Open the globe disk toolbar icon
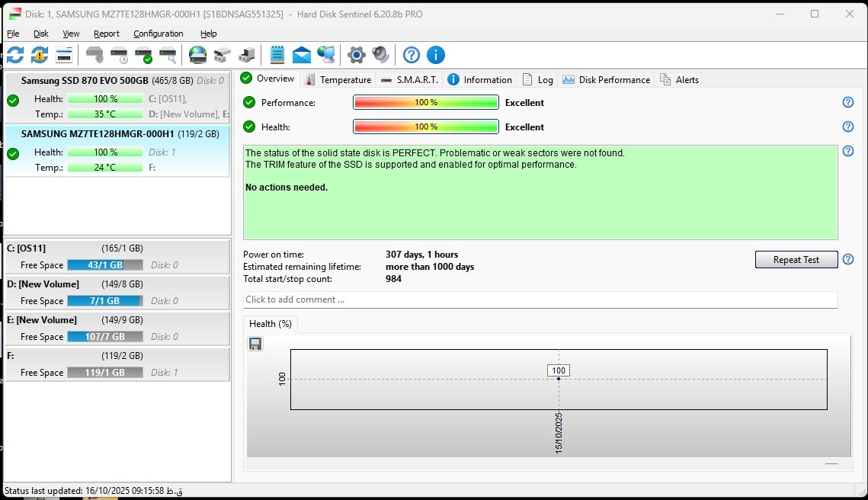The height and width of the screenshot is (500, 868). pyautogui.click(x=197, y=55)
